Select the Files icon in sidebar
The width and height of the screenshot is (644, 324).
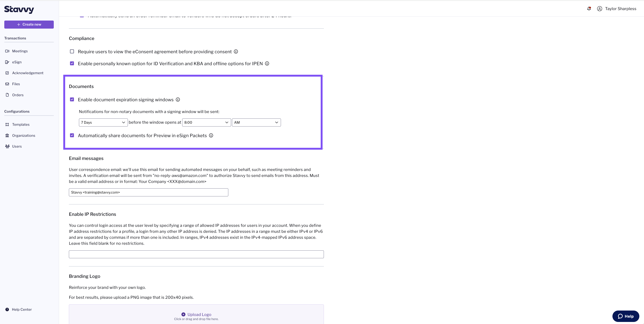(7, 84)
